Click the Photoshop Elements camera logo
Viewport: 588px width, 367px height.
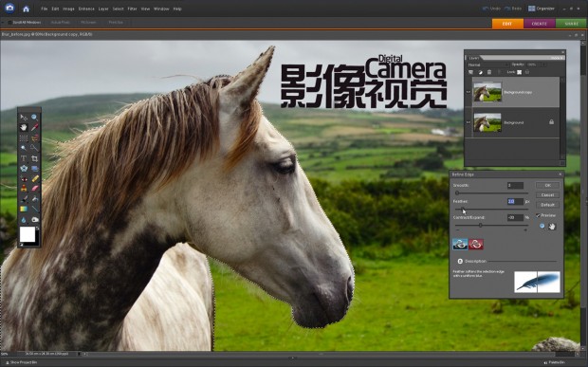(x=9, y=8)
